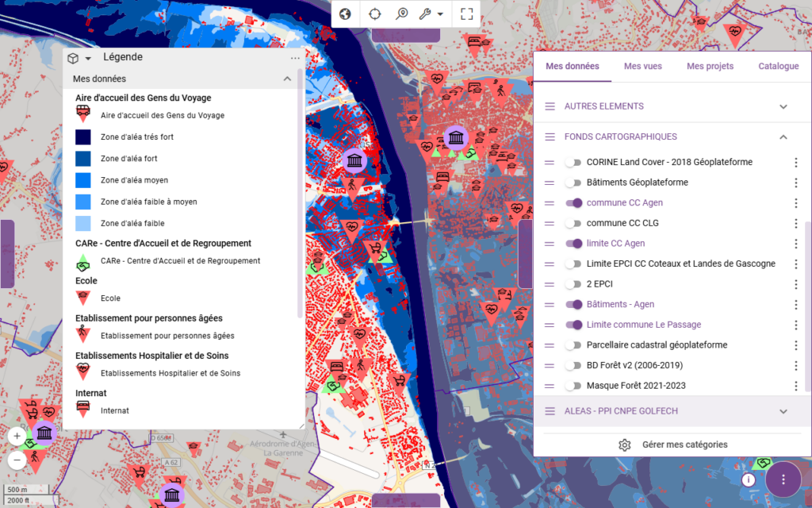
Task: Open options for Bâtiments - Agen layer
Action: 796,304
